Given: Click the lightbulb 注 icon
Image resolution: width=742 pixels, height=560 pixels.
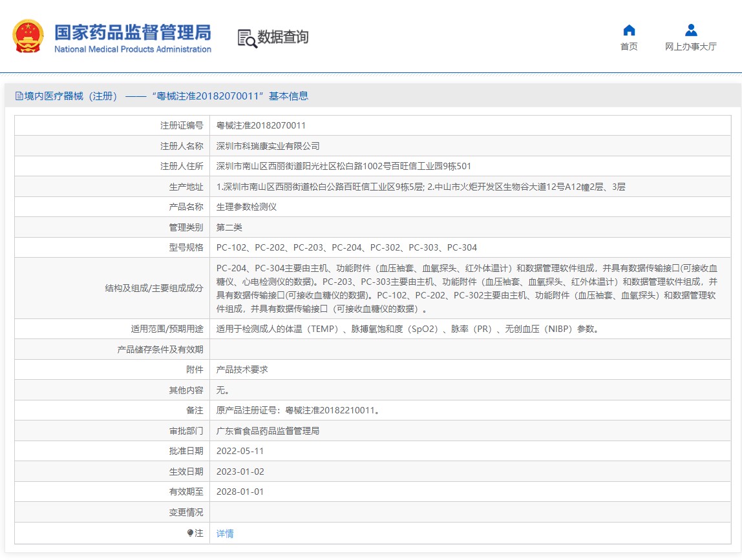Looking at the screenshot, I should (x=190, y=533).
